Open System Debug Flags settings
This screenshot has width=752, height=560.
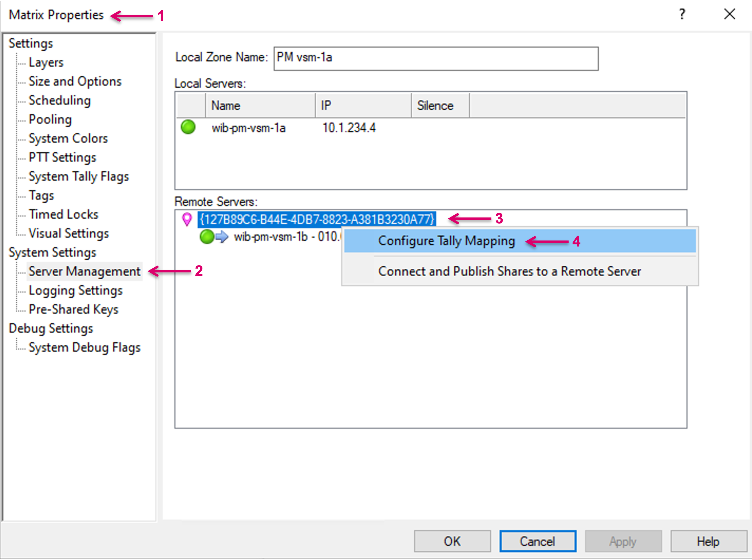[x=84, y=348]
